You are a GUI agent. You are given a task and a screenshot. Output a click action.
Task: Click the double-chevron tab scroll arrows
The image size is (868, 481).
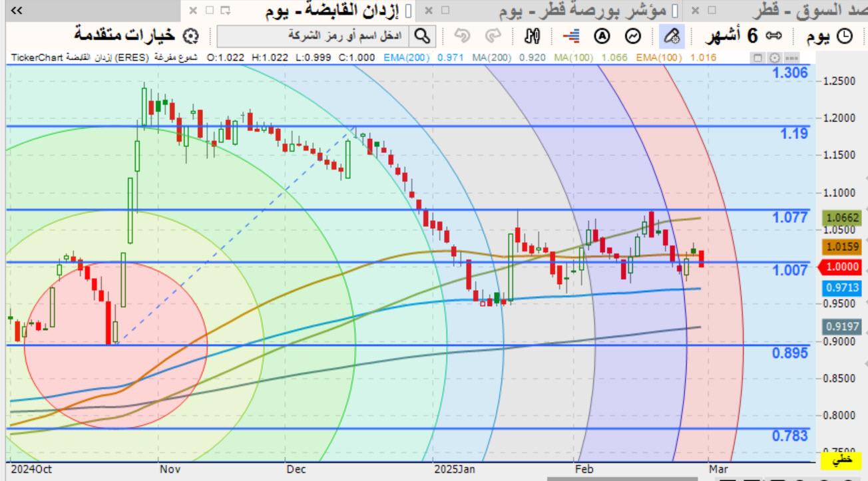[17, 11]
